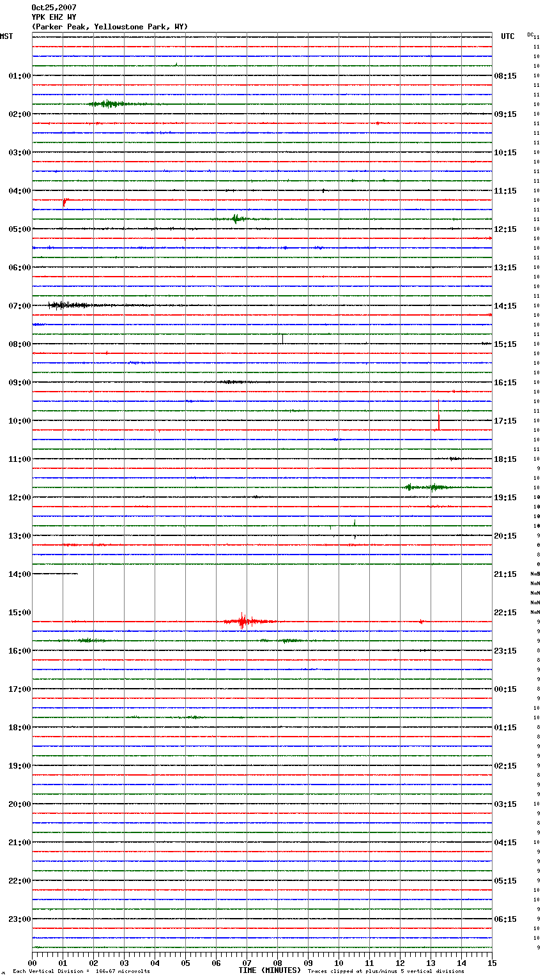Click the '06:15' UTC time label
This screenshot has height=980, width=543.
505,919
